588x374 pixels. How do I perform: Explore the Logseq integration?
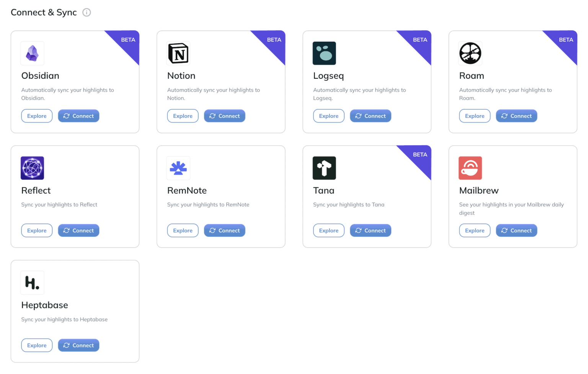pyautogui.click(x=328, y=115)
